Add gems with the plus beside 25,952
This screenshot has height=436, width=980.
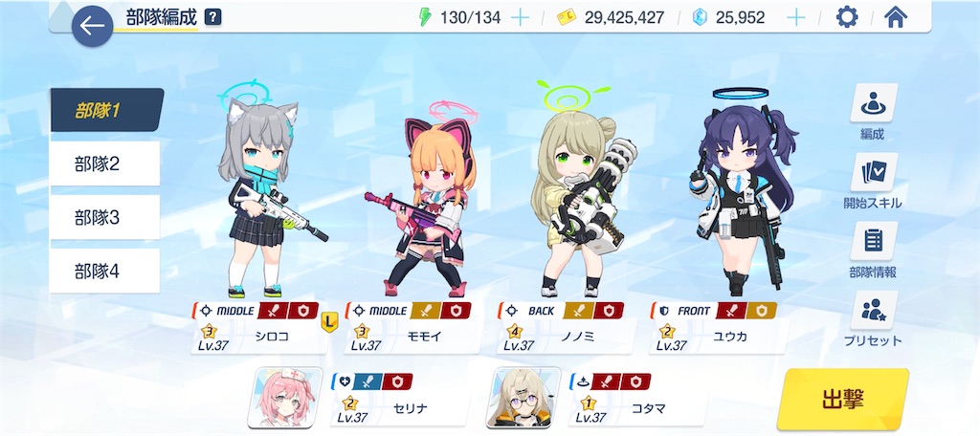795,17
